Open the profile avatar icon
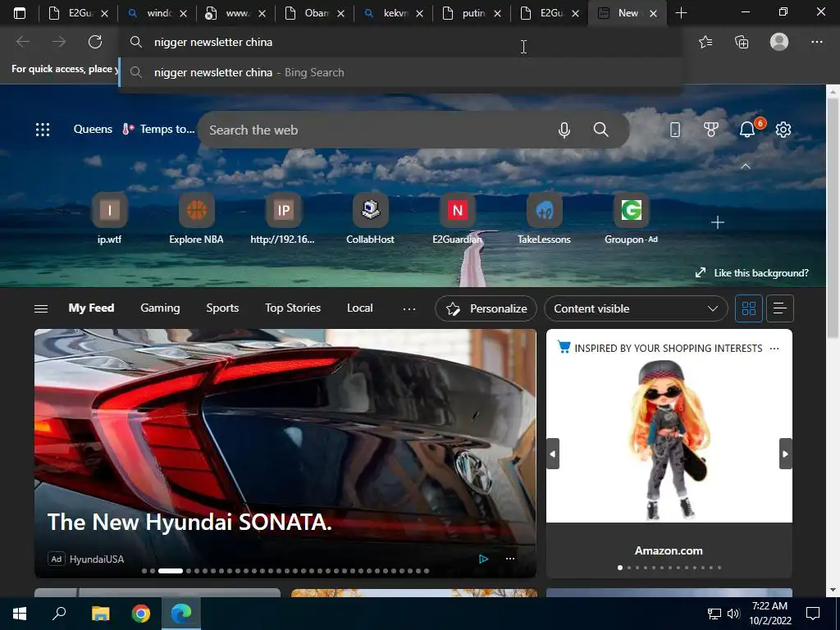 tap(779, 42)
